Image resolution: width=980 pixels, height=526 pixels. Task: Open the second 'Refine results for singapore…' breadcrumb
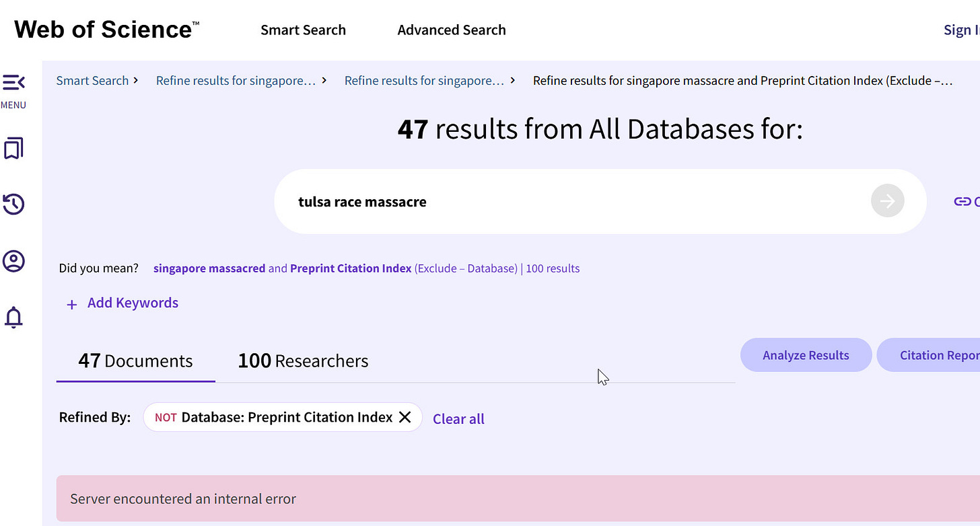click(424, 80)
